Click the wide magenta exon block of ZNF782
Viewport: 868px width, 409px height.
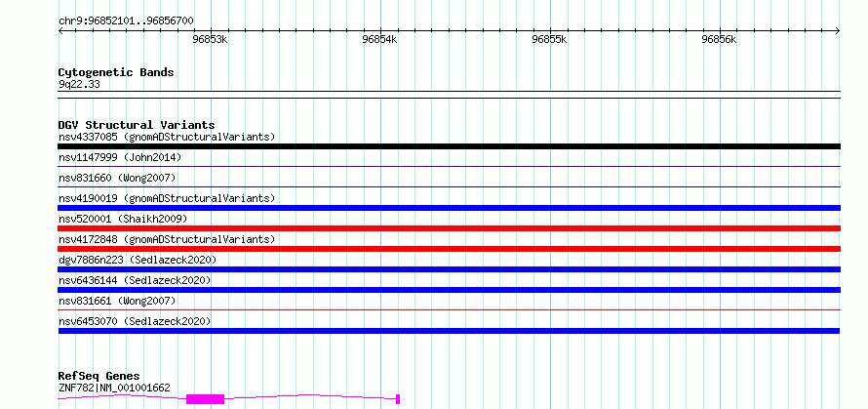(x=206, y=399)
